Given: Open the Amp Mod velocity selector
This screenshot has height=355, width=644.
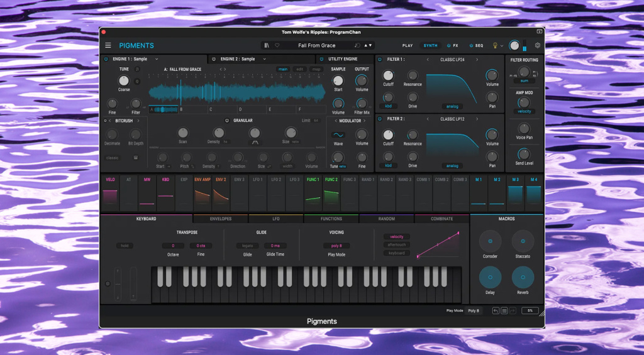Looking at the screenshot, I should coord(524,111).
